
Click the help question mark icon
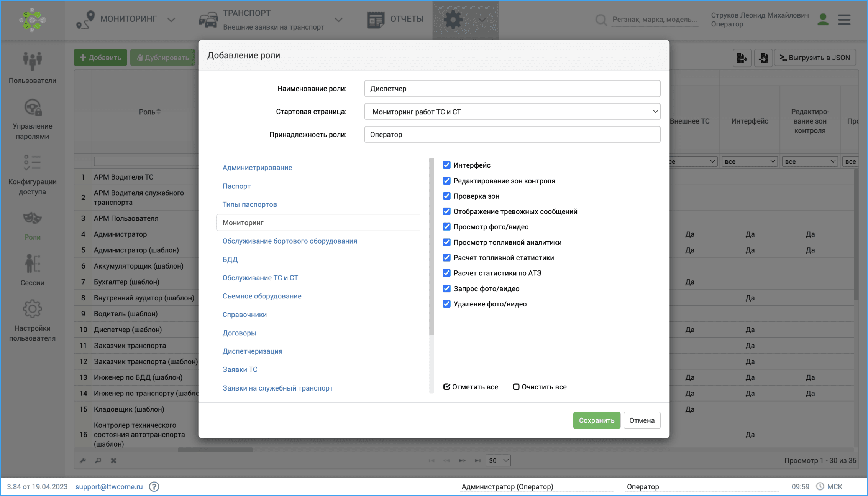[154, 486]
